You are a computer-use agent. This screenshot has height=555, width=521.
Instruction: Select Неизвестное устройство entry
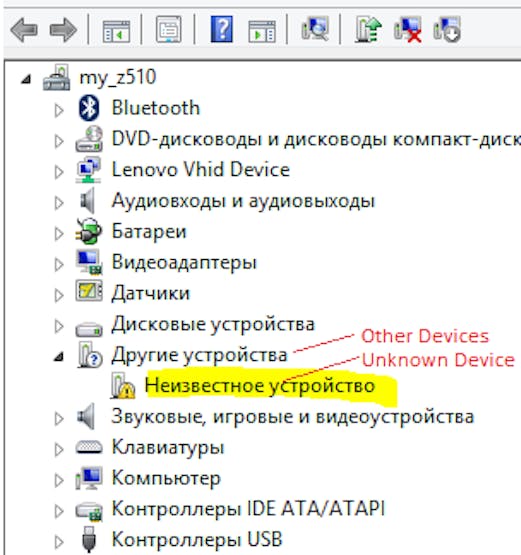tap(259, 385)
